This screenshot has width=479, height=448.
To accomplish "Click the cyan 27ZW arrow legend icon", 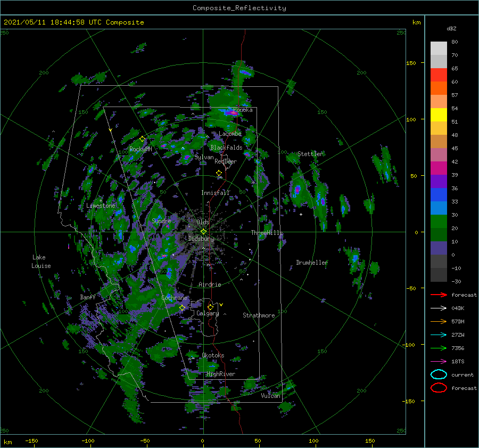I will (439, 335).
